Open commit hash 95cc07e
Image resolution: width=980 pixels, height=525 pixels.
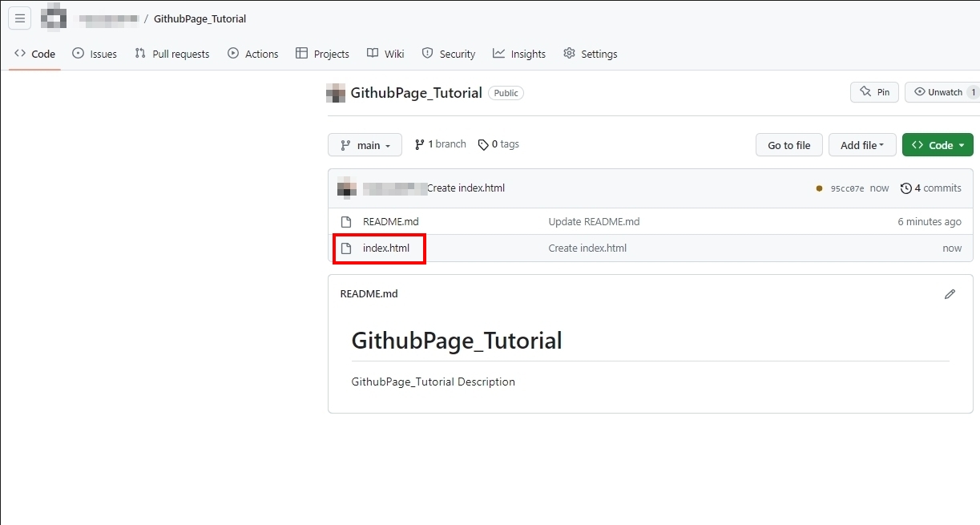click(x=847, y=189)
